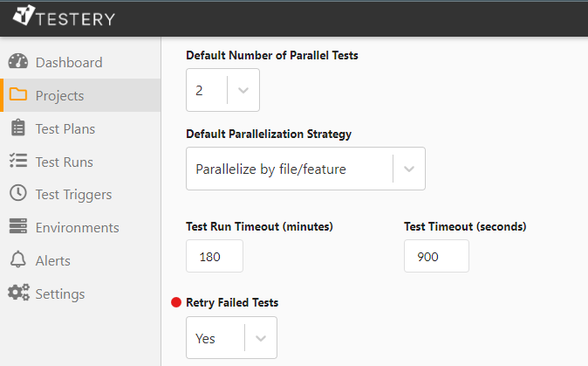Select the Test Triggers sidebar label

(x=73, y=194)
